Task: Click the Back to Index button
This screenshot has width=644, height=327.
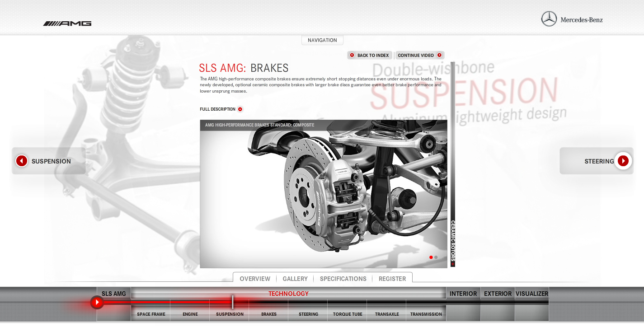Action: click(370, 55)
